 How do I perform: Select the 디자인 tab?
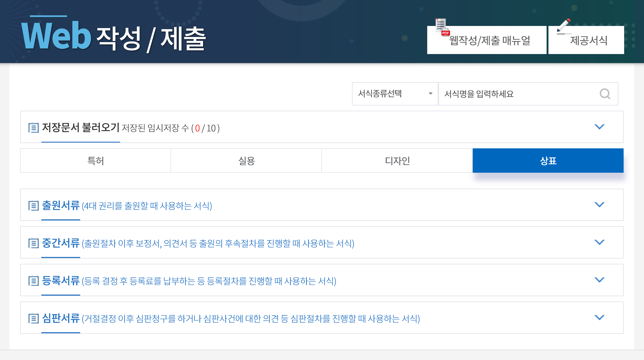397,161
